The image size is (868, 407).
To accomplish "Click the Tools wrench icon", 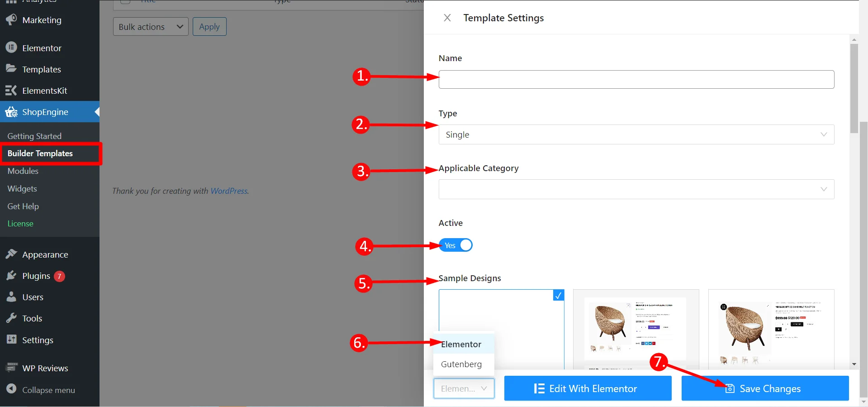I will tap(11, 318).
